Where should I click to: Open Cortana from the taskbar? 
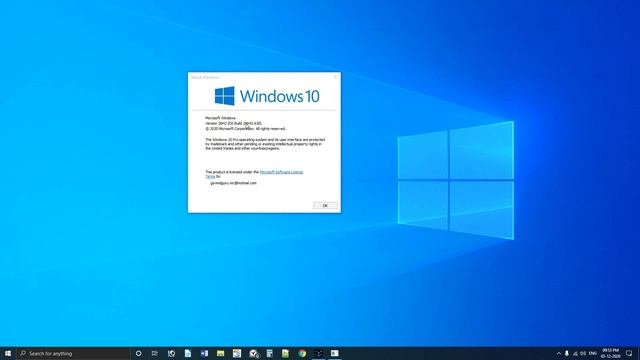[138, 353]
